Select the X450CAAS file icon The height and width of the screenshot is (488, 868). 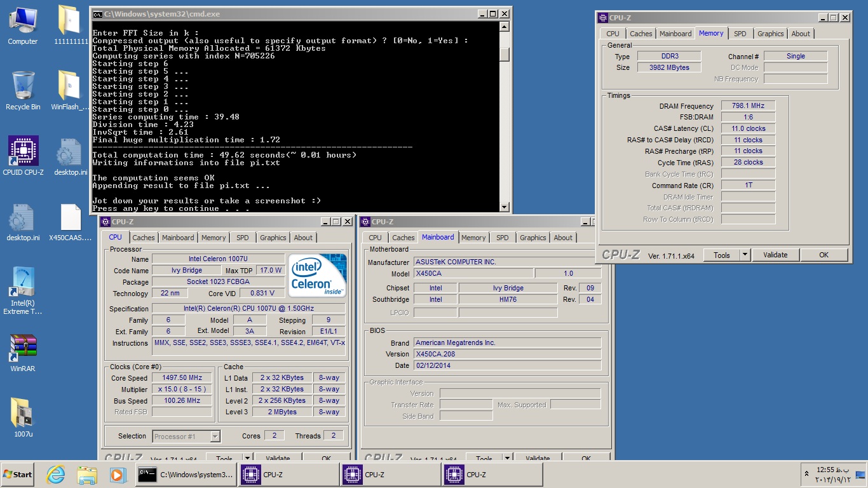[70, 222]
